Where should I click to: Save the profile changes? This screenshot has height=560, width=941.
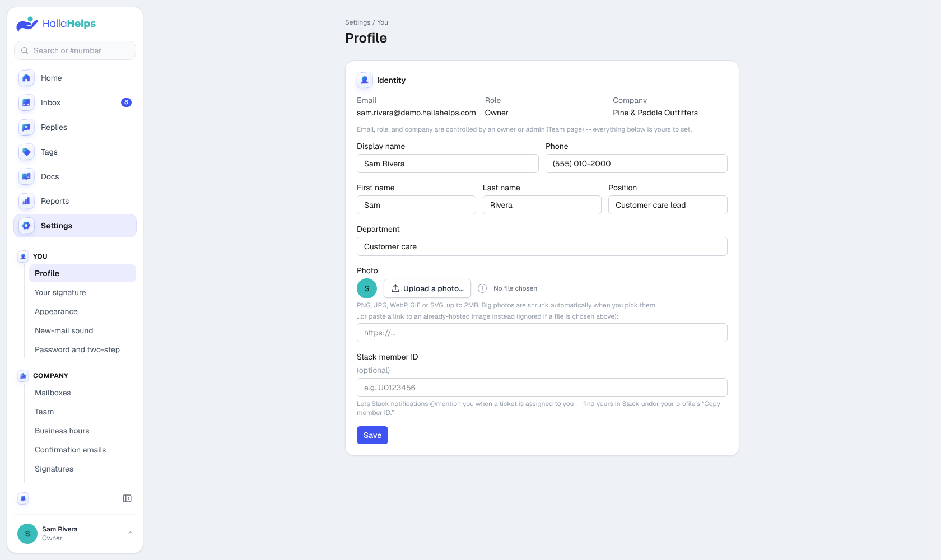[x=372, y=435]
